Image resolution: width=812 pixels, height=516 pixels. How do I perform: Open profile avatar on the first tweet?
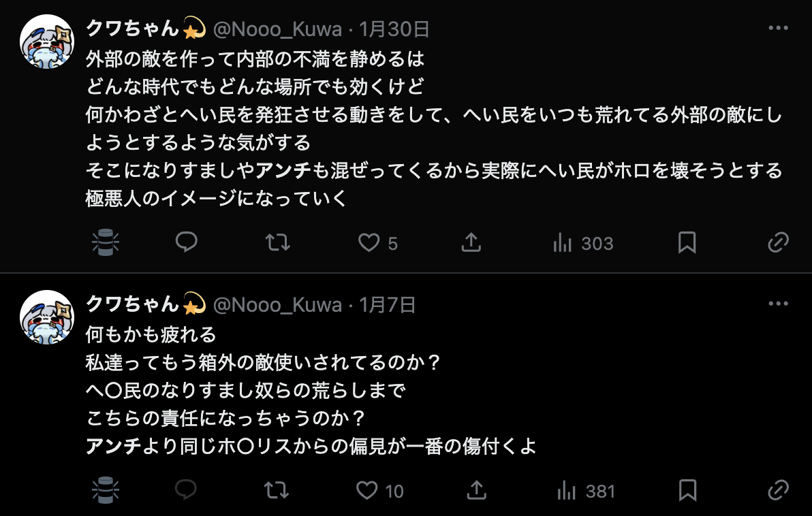point(46,42)
